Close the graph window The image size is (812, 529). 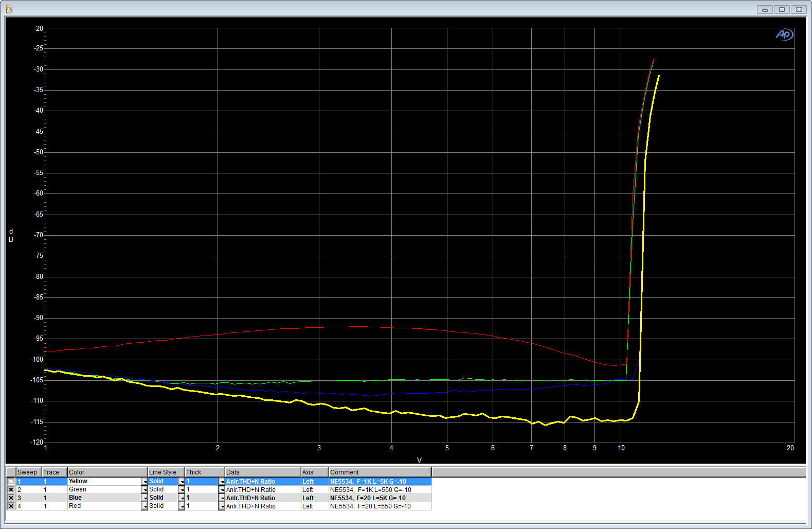(x=799, y=9)
